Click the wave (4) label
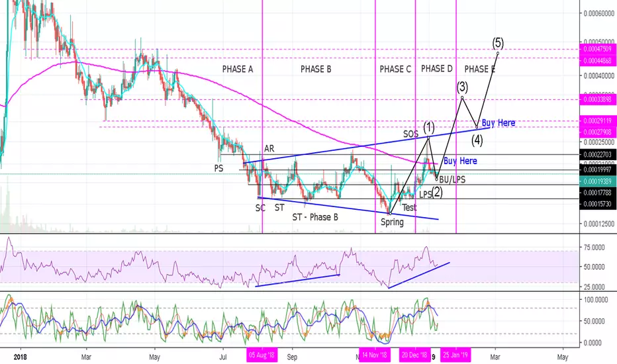The image size is (617, 364). tap(477, 140)
